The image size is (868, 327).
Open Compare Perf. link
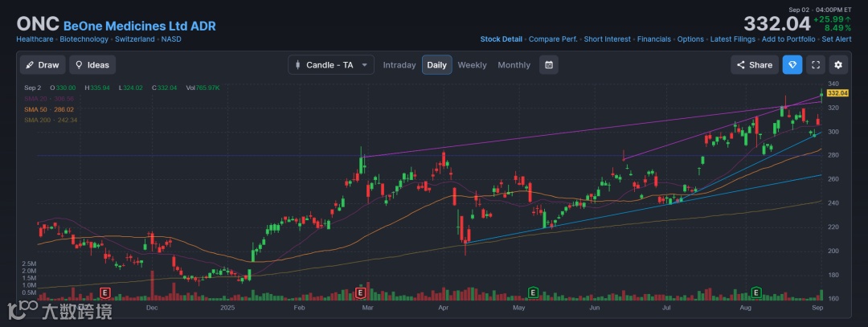553,39
